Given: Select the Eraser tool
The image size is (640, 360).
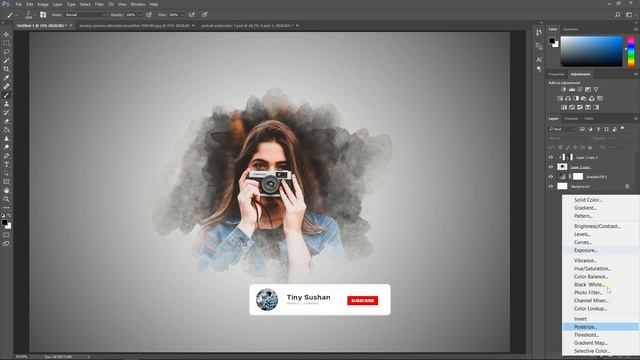Looking at the screenshot, I should (x=6, y=121).
